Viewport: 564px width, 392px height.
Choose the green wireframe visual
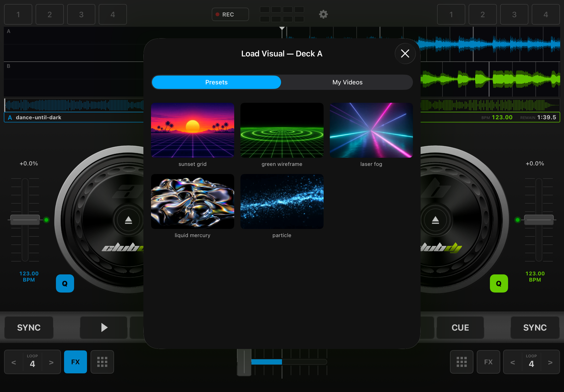(282, 130)
